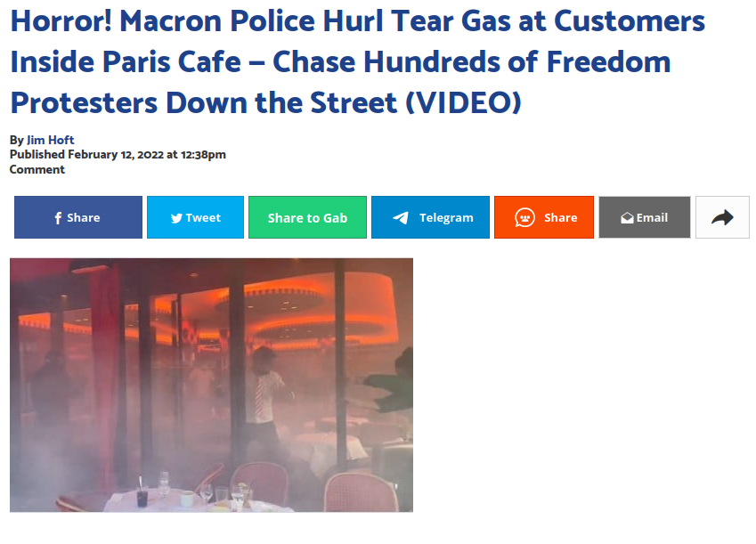The width and height of the screenshot is (756, 544).
Task: Click the Facebook f icon
Action: pyautogui.click(x=58, y=218)
